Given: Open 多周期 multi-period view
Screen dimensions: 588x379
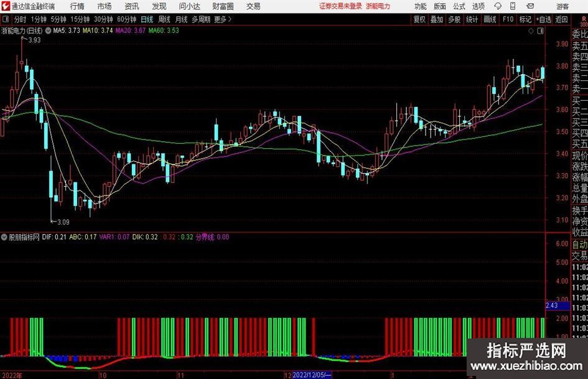Looking at the screenshot, I should pos(201,19).
